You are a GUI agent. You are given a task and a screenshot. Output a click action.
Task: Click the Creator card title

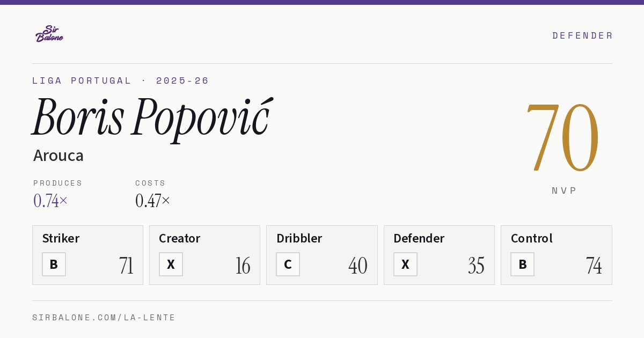(180, 238)
